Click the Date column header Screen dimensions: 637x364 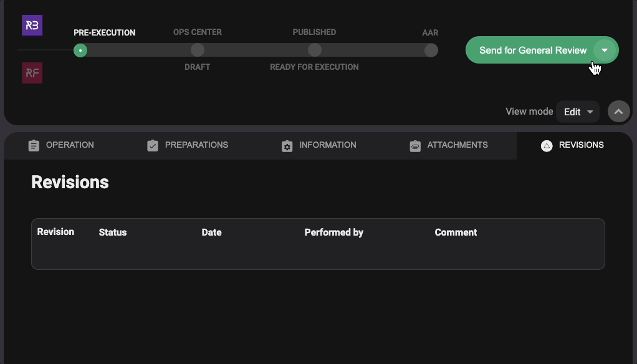(x=211, y=232)
